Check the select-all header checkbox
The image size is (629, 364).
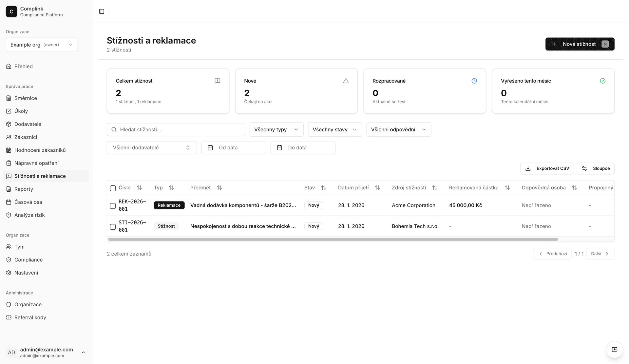click(x=113, y=188)
